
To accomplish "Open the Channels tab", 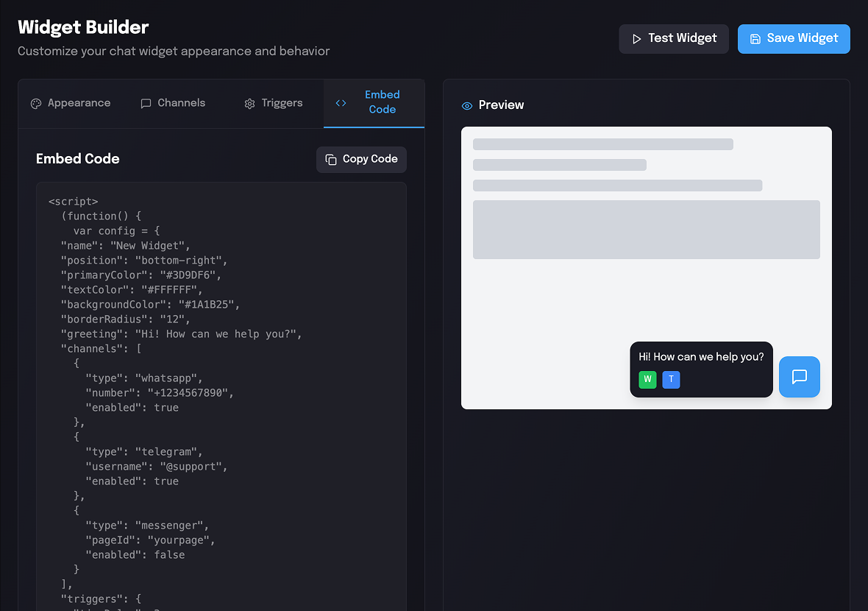I will (x=173, y=104).
